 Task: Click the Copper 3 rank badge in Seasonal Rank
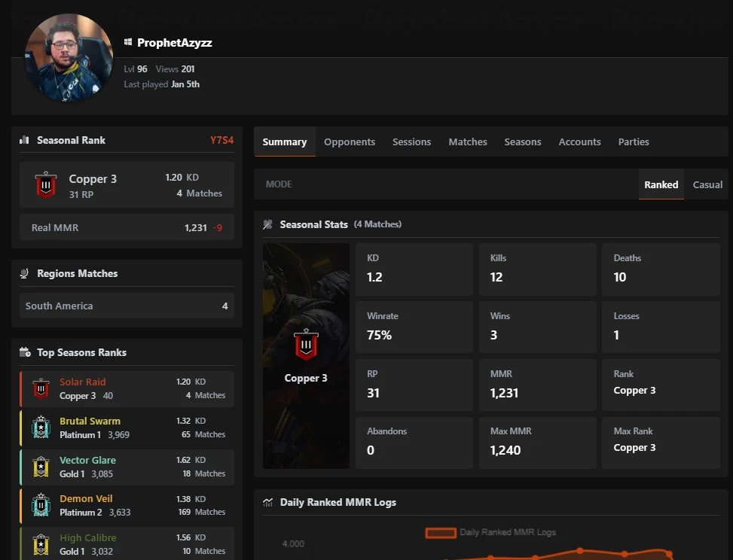click(46, 184)
